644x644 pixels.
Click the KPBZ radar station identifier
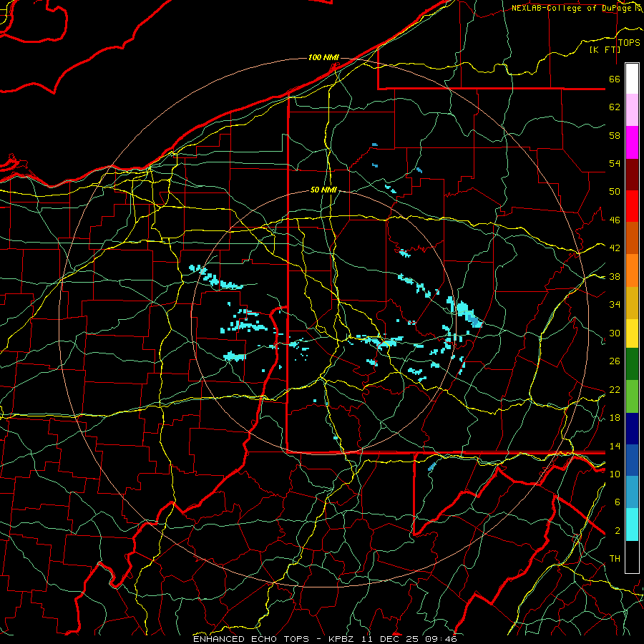341,639
